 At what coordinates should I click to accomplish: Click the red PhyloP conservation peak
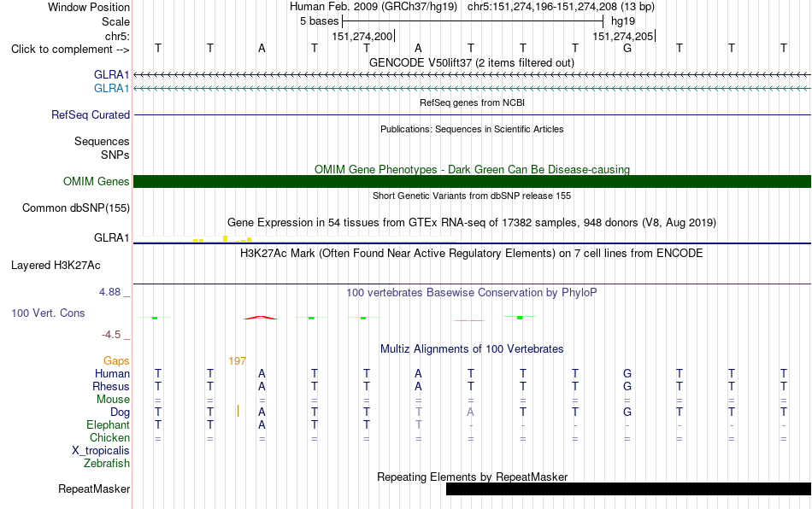[x=261, y=318]
